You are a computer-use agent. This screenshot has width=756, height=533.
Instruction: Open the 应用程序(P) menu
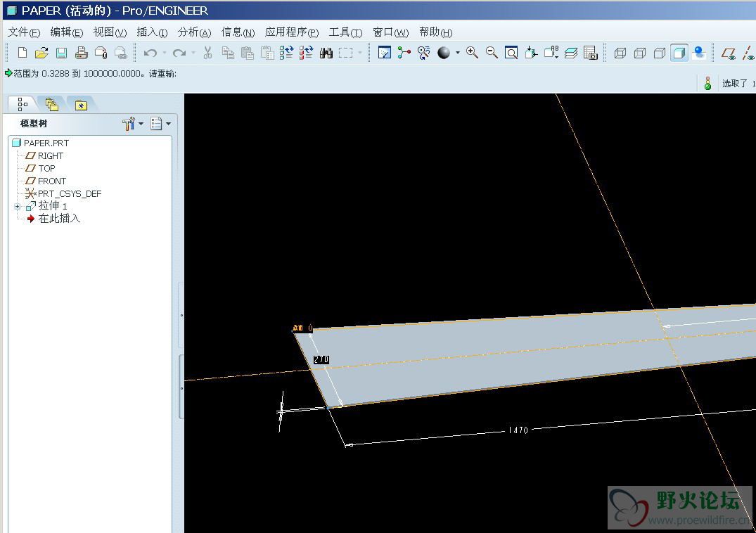coord(292,32)
